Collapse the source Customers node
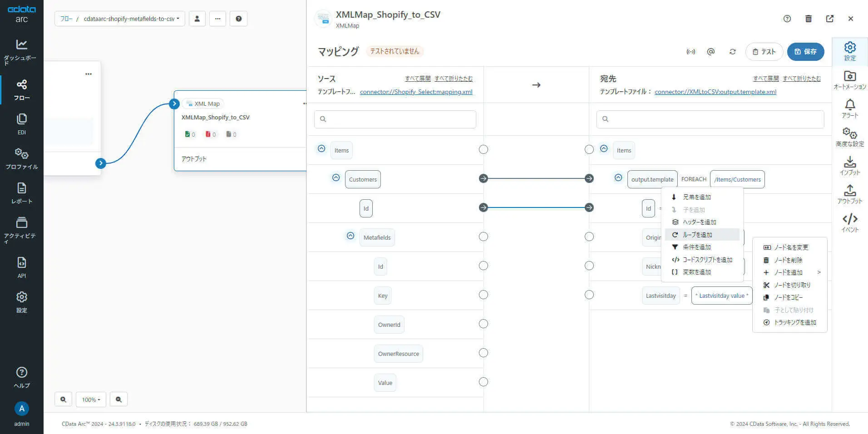The width and height of the screenshot is (868, 434). pyautogui.click(x=336, y=178)
